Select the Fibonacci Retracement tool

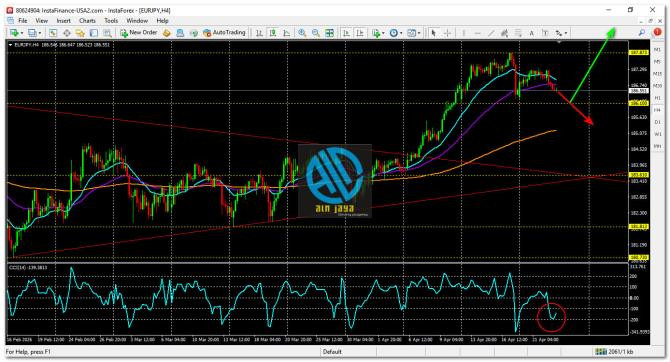518,33
